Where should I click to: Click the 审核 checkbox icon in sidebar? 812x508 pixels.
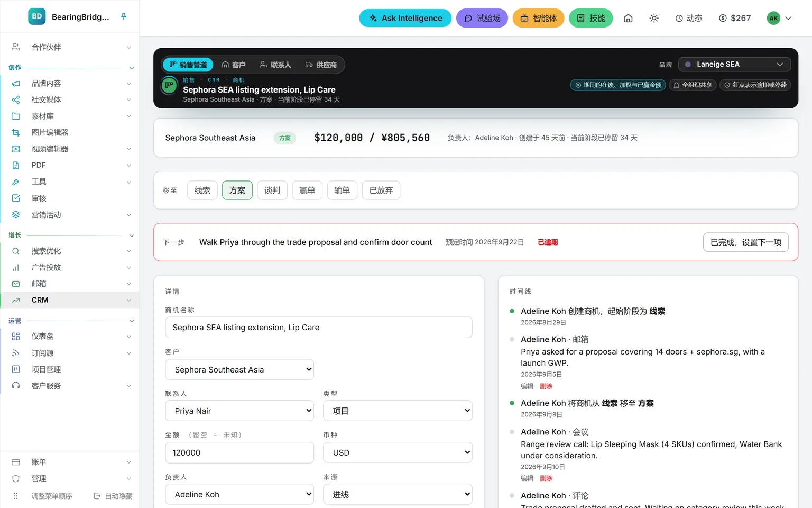(x=16, y=198)
